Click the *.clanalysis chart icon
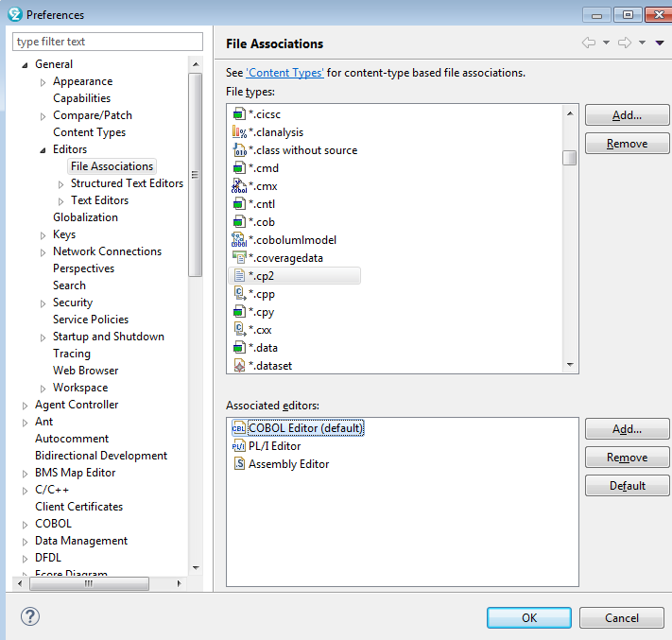The width and height of the screenshot is (672, 640). [239, 132]
